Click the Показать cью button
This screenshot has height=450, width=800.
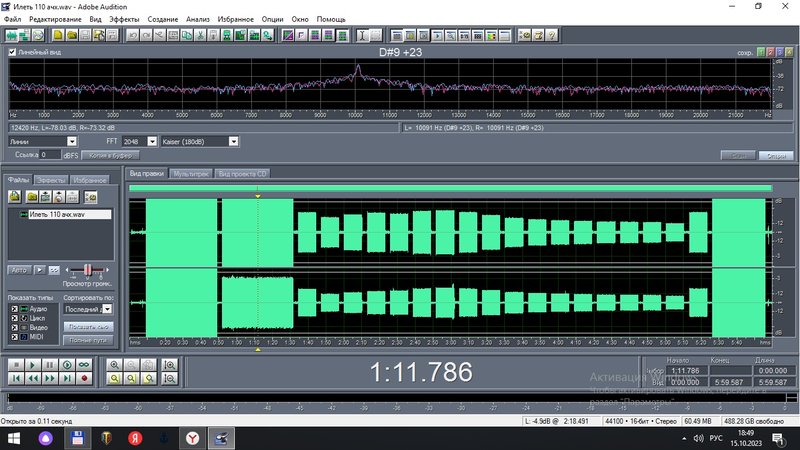coord(88,327)
